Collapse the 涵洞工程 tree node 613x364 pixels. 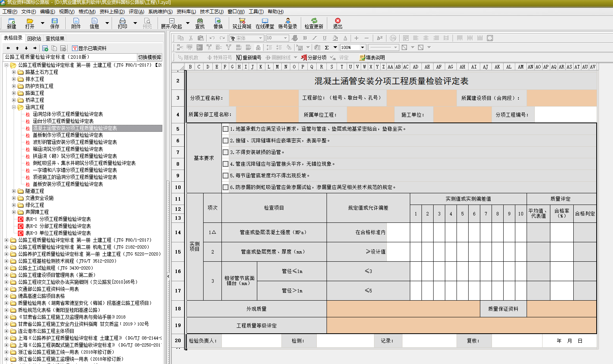[x=14, y=107]
